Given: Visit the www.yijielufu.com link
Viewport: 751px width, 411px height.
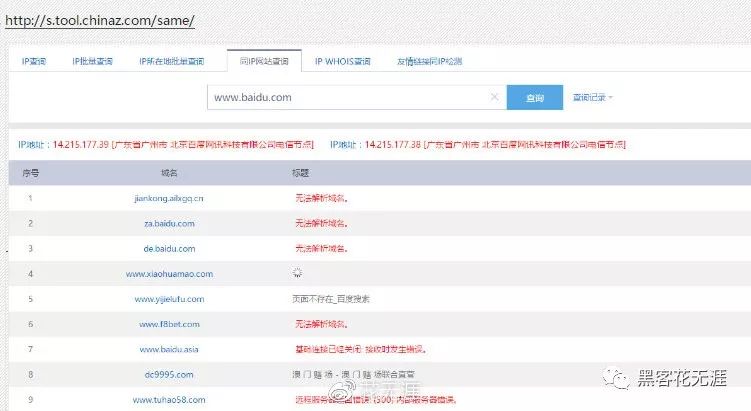Looking at the screenshot, I should (169, 299).
